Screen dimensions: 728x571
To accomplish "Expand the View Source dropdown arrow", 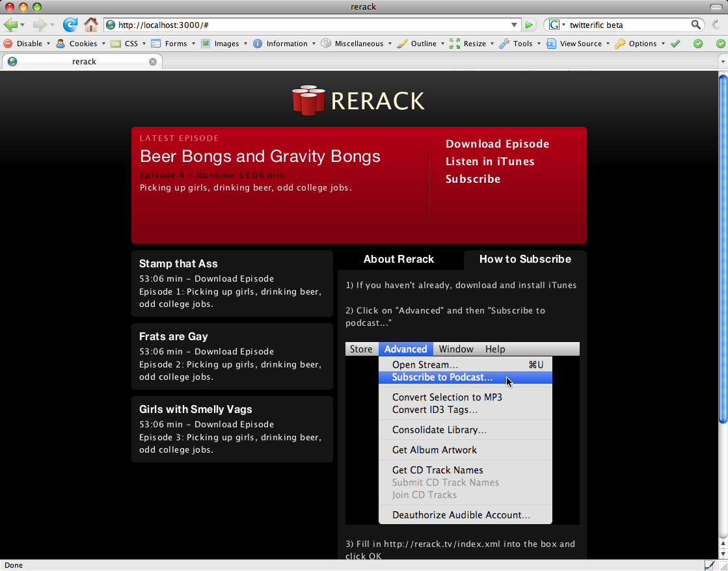I will tap(607, 44).
